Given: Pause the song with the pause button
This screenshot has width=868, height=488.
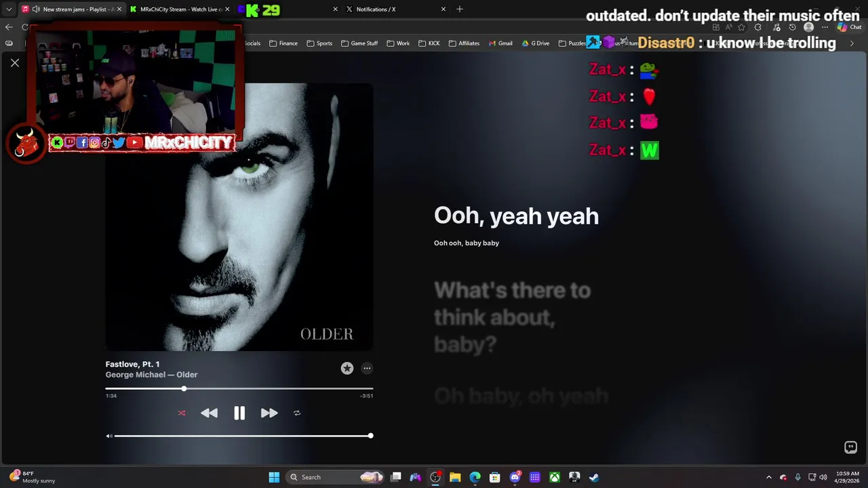Looking at the screenshot, I should [x=239, y=413].
